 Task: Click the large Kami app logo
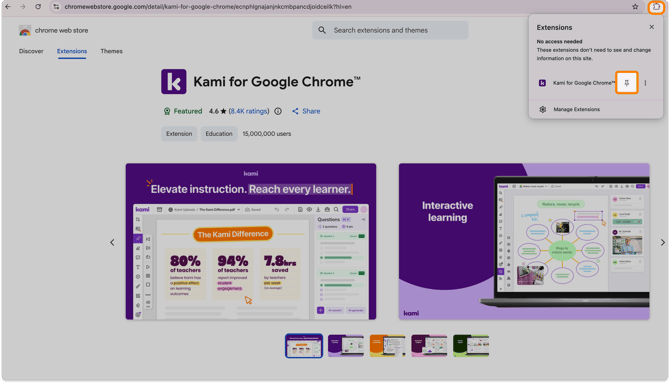click(x=173, y=82)
